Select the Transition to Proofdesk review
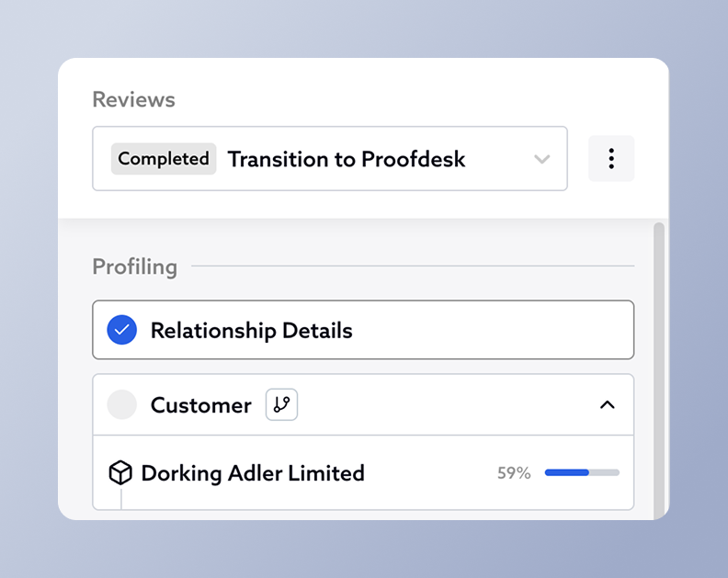This screenshot has height=578, width=728. tap(347, 159)
